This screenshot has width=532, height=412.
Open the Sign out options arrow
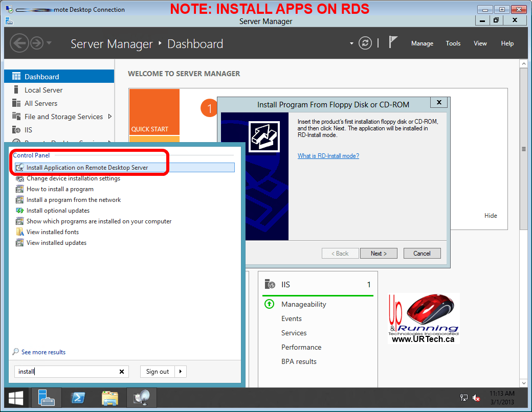tap(181, 372)
